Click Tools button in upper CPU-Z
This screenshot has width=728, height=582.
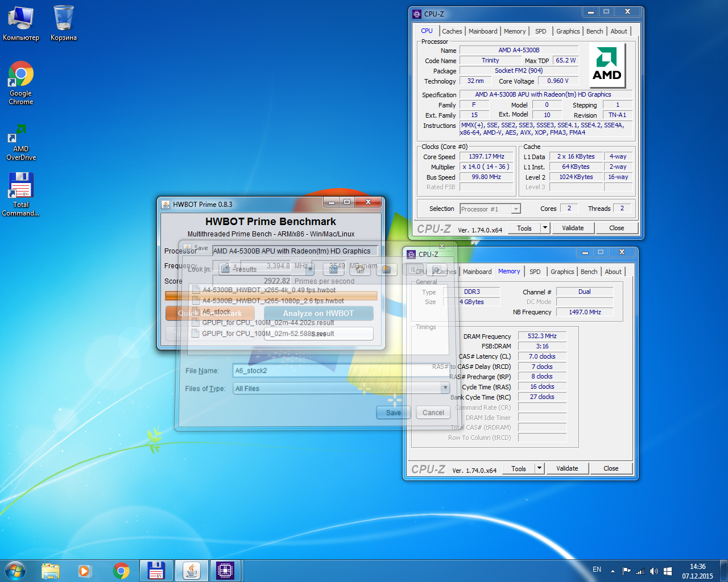[524, 228]
